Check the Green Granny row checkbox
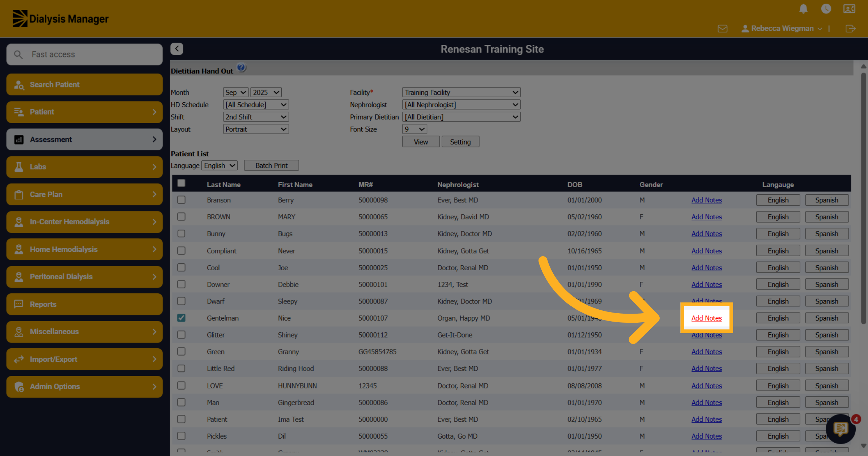 [181, 352]
